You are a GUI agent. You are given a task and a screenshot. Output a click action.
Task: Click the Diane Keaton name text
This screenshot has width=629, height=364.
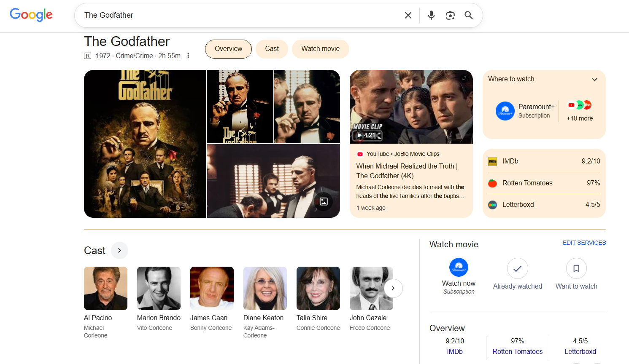point(263,318)
